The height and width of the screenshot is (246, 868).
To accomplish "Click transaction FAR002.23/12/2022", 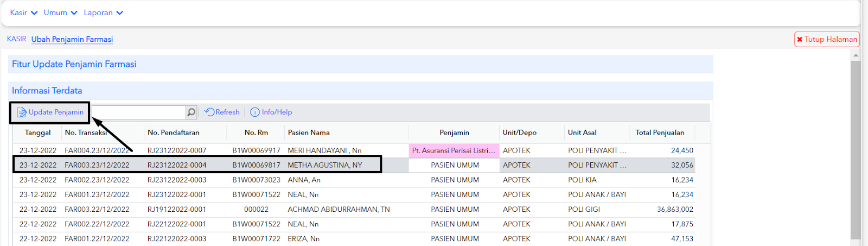I will (97, 180).
